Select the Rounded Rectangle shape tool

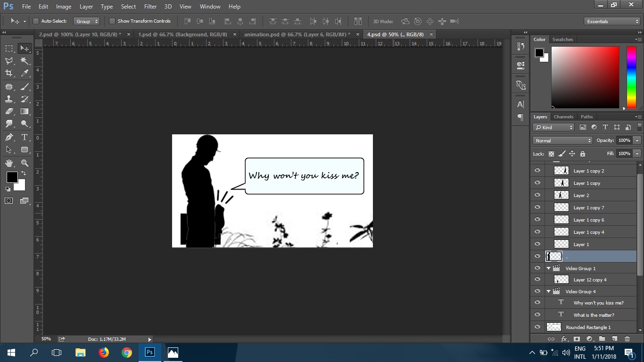pyautogui.click(x=25, y=150)
